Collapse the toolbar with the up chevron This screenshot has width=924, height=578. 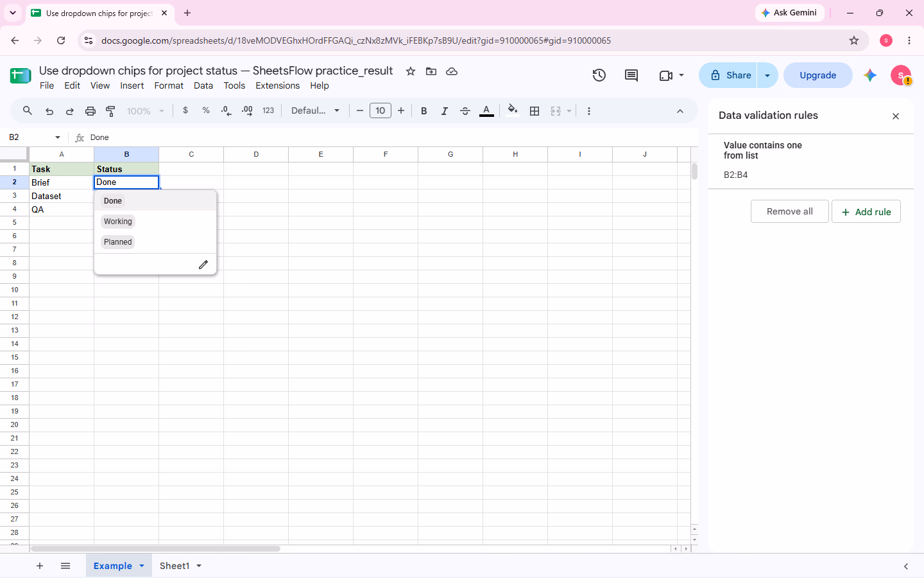(680, 111)
